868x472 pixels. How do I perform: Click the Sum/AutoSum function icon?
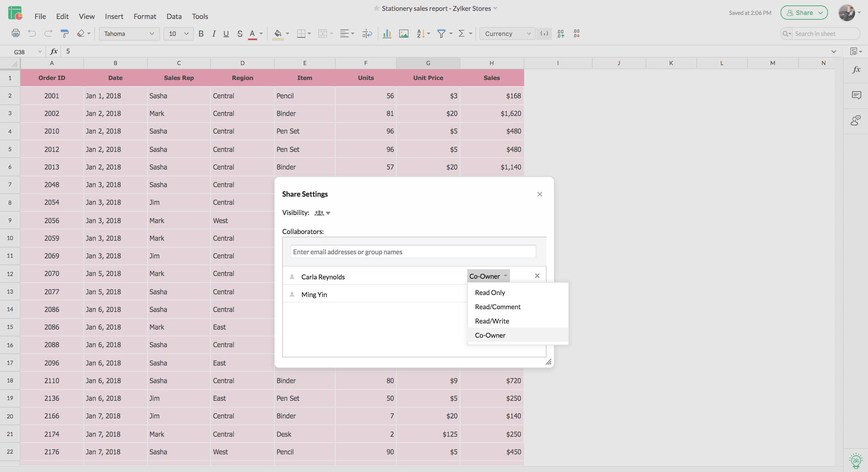click(x=461, y=33)
